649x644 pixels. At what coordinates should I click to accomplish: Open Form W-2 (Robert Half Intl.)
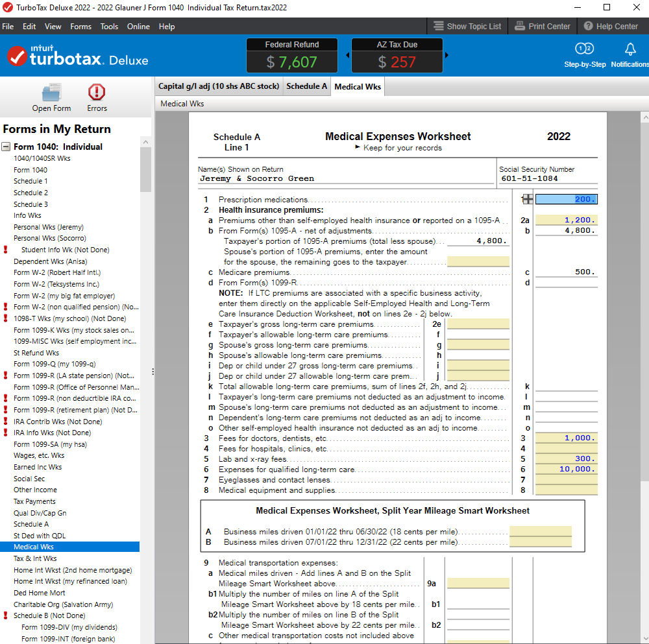click(x=57, y=272)
